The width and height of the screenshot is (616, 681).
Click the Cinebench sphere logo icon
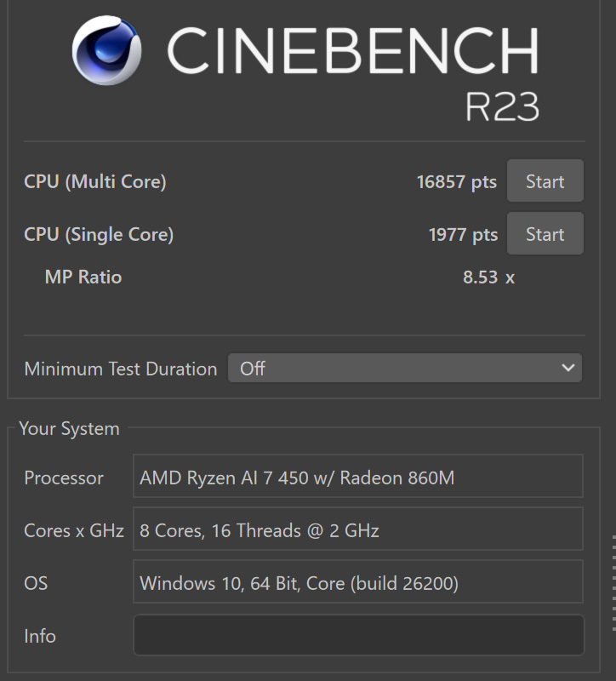pyautogui.click(x=106, y=50)
